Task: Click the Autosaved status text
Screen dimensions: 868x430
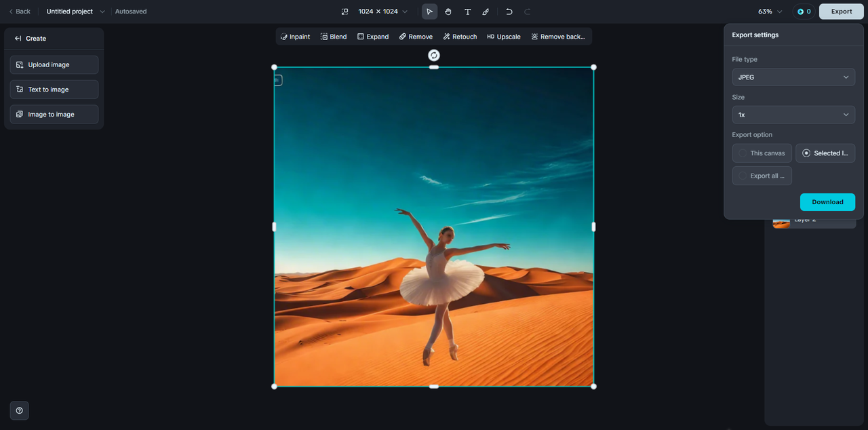Action: (x=131, y=12)
